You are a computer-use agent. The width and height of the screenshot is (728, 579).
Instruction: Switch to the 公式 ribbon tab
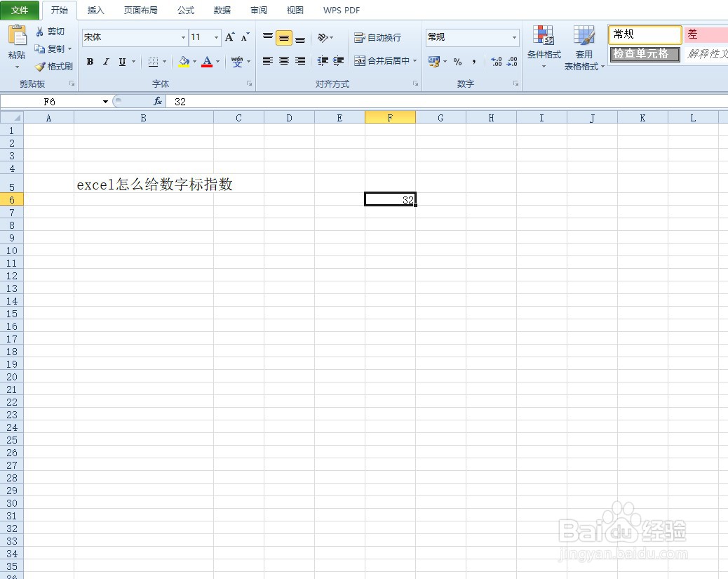point(185,10)
